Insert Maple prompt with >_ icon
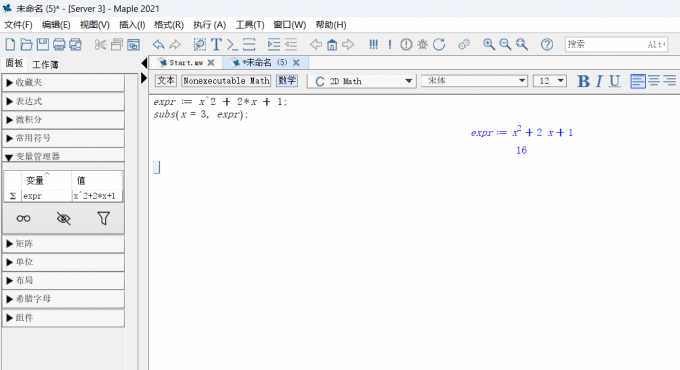The image size is (680, 370). [232, 44]
